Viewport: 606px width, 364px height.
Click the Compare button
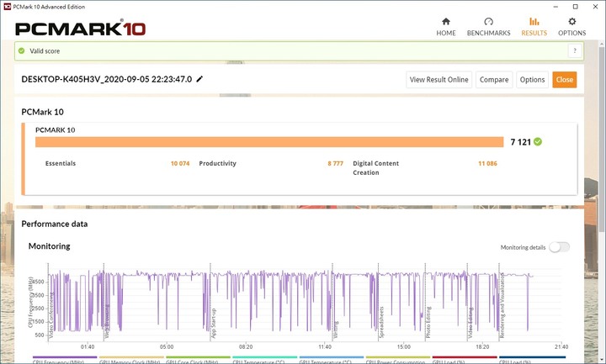point(494,80)
